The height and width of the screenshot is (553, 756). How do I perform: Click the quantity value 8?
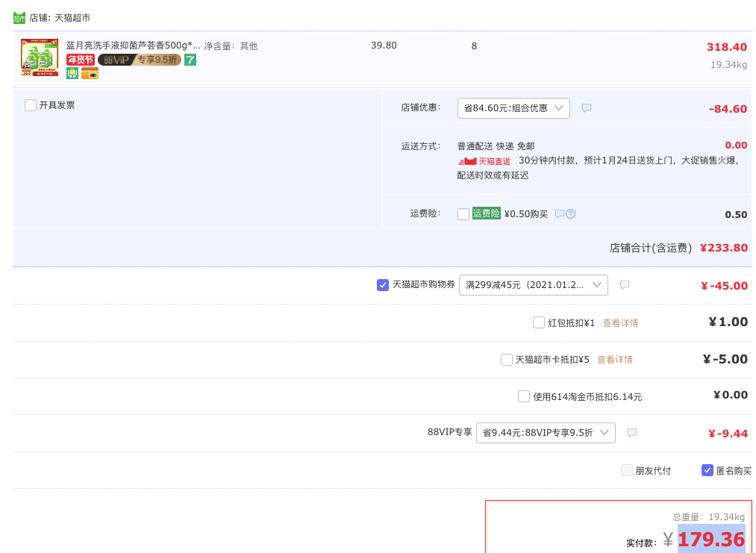point(474,46)
